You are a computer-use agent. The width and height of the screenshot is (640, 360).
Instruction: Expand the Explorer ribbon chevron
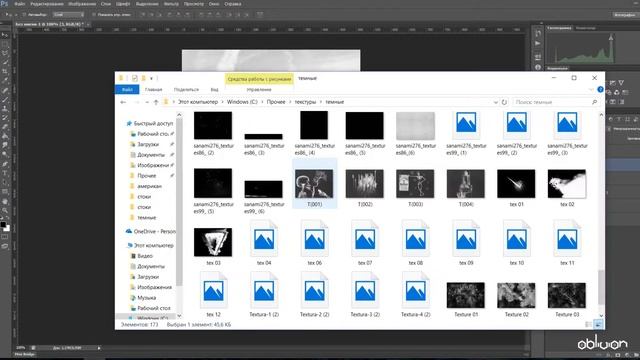click(x=591, y=89)
